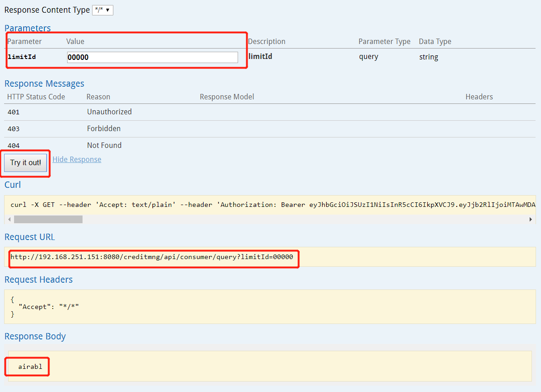Click the Parameter Type column header

point(384,41)
